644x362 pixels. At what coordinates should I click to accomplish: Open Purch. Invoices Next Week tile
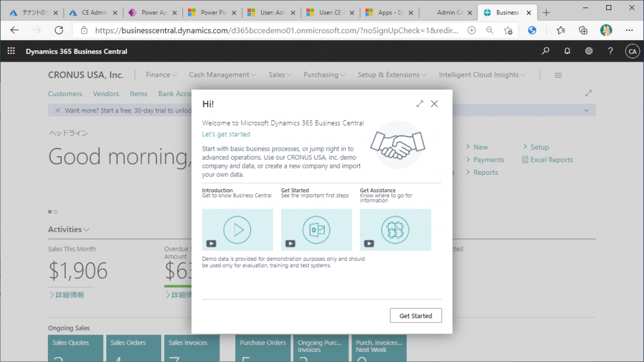[379, 348]
